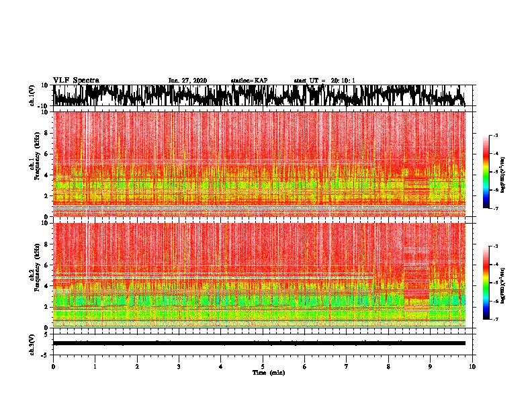Click the black ch.3 voltage trace bar
This screenshot has width=532, height=411.
coord(259,343)
